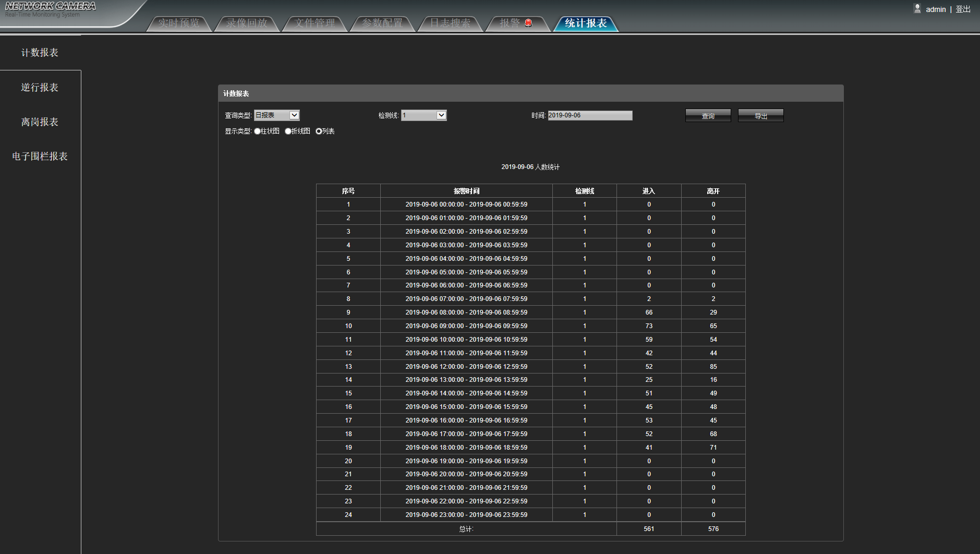This screenshot has width=980, height=554.
Task: Click the 报警时间 column header
Action: 466,191
